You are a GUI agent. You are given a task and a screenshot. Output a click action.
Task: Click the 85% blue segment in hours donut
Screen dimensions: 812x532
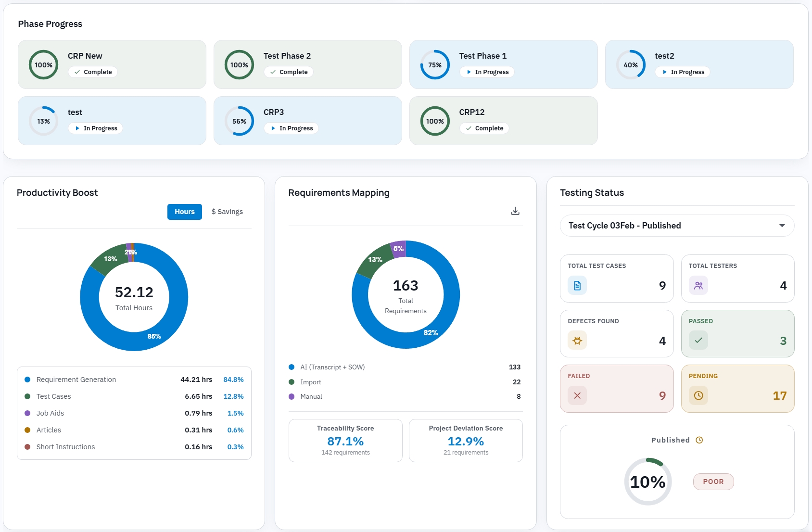[x=154, y=336]
